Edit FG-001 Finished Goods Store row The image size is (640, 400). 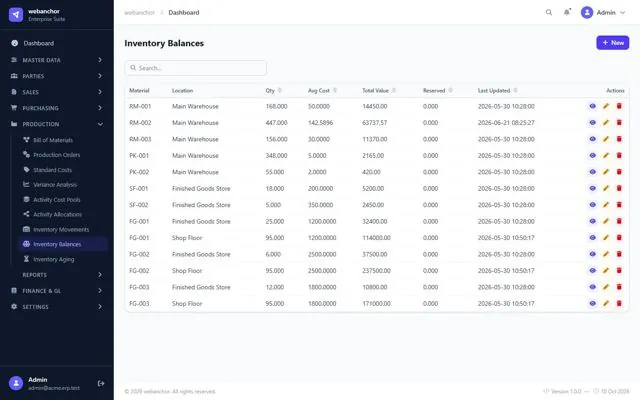click(x=606, y=221)
